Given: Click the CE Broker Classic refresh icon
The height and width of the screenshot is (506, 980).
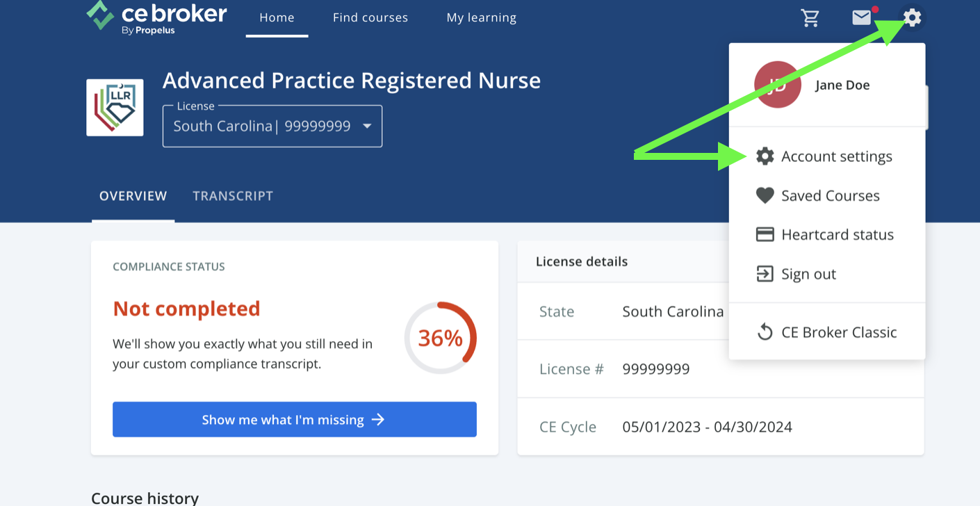Looking at the screenshot, I should 765,332.
